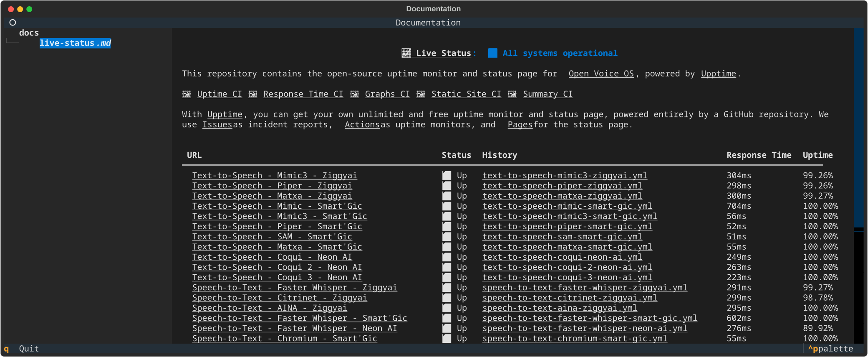Viewport: 868px width, 357px height.
Task: Open Text-to-Speech - Coqui 2 - Neon AI URL link
Action: tap(277, 267)
